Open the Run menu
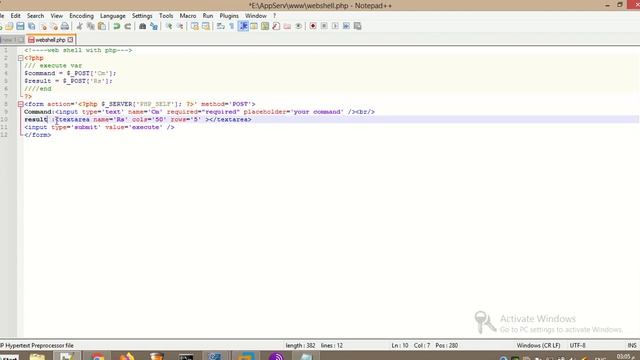The image size is (640, 360). (208, 16)
